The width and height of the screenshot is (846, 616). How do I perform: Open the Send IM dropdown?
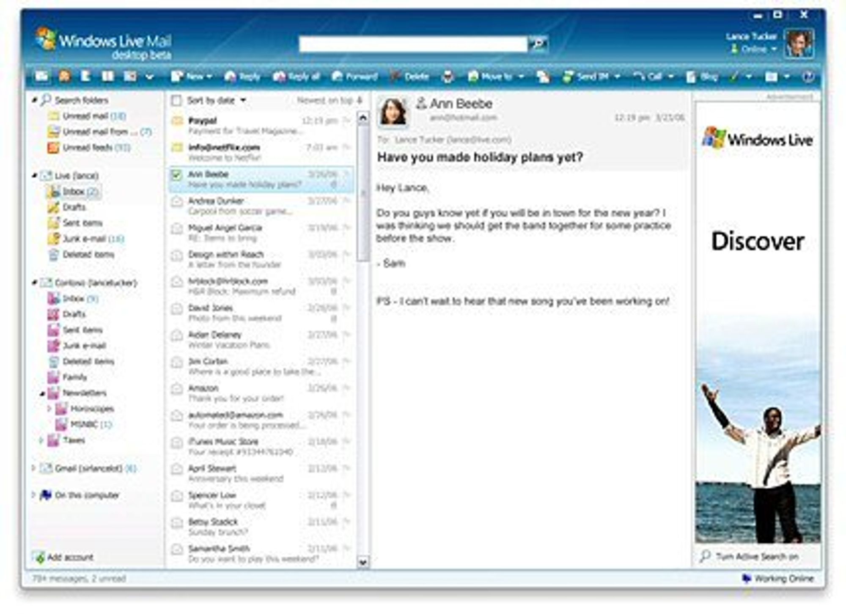pyautogui.click(x=617, y=77)
